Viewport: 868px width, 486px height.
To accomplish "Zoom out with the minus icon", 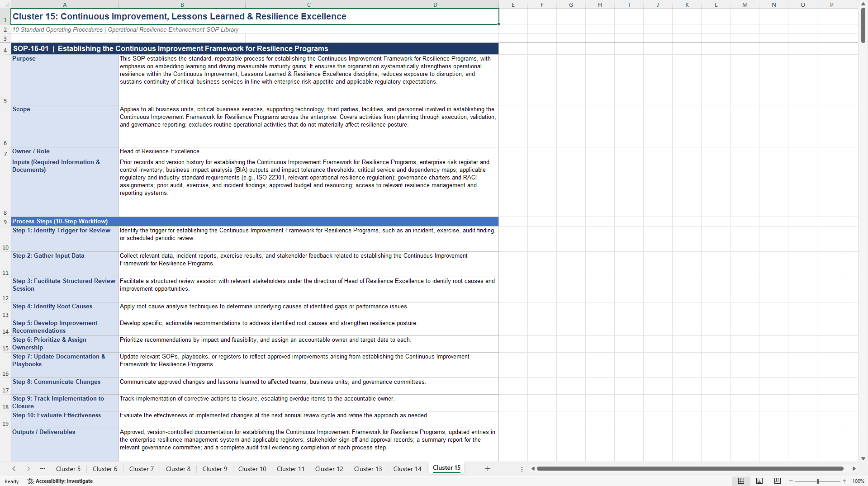I will pyautogui.click(x=791, y=481).
